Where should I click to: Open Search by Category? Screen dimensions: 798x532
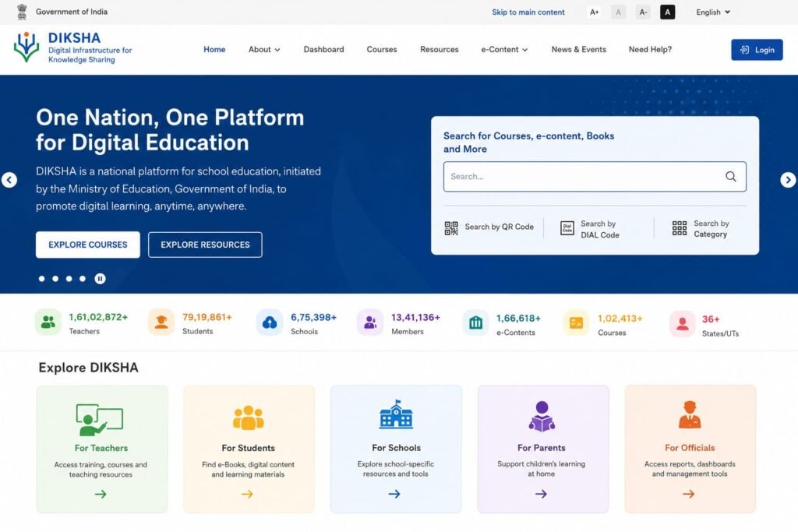click(701, 228)
